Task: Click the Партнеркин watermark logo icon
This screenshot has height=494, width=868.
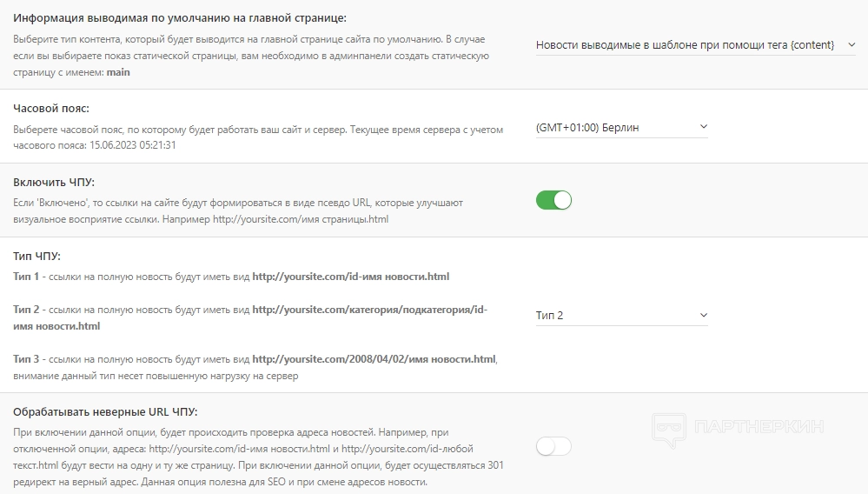Action: tap(667, 428)
